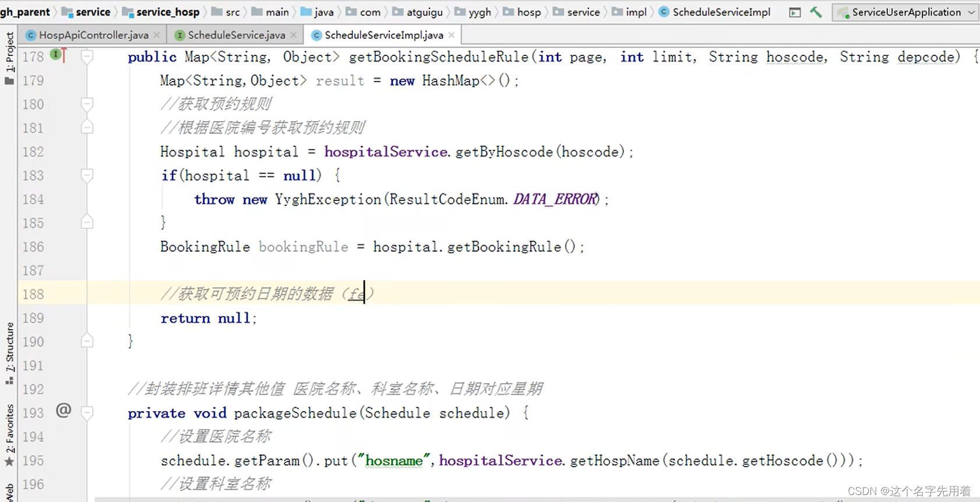Toggle the comment fold end marker at line 181

point(87,127)
